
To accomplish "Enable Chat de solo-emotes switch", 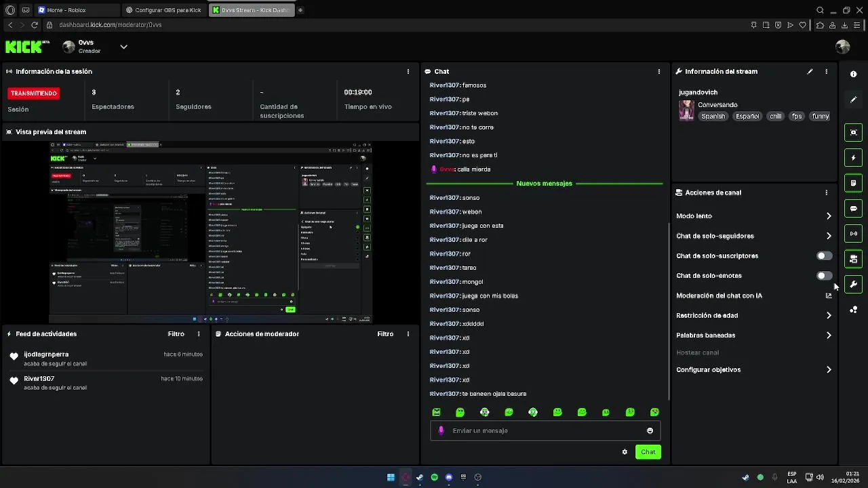I will [824, 276].
